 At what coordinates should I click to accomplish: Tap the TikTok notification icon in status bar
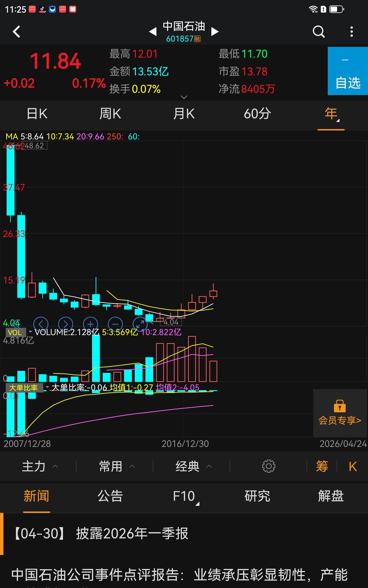pyautogui.click(x=42, y=9)
